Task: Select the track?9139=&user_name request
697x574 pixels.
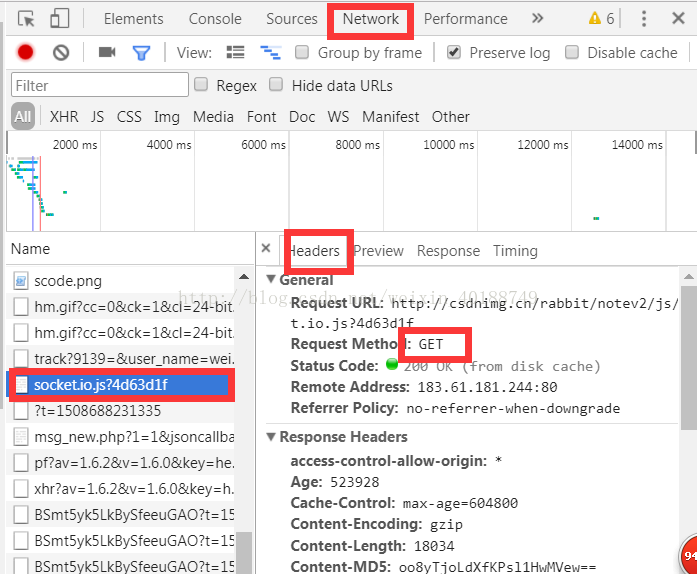Action: [120, 358]
